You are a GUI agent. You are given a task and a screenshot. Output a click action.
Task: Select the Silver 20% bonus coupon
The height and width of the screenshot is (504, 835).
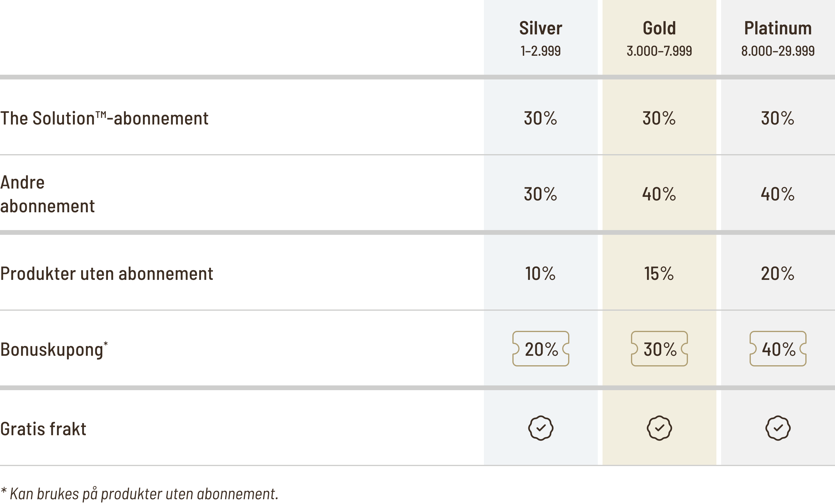click(541, 349)
